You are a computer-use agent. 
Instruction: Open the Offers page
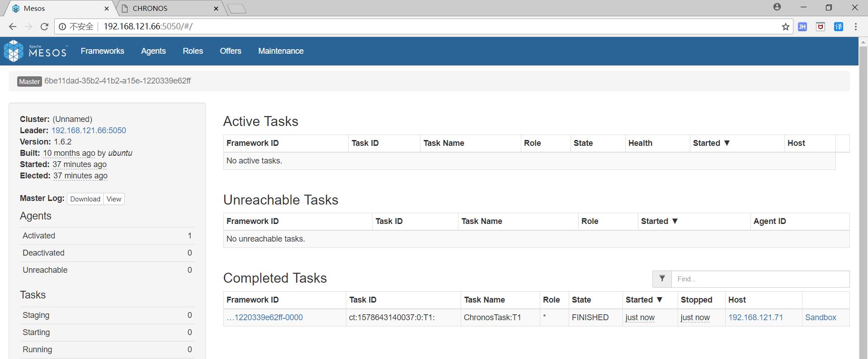coord(231,51)
